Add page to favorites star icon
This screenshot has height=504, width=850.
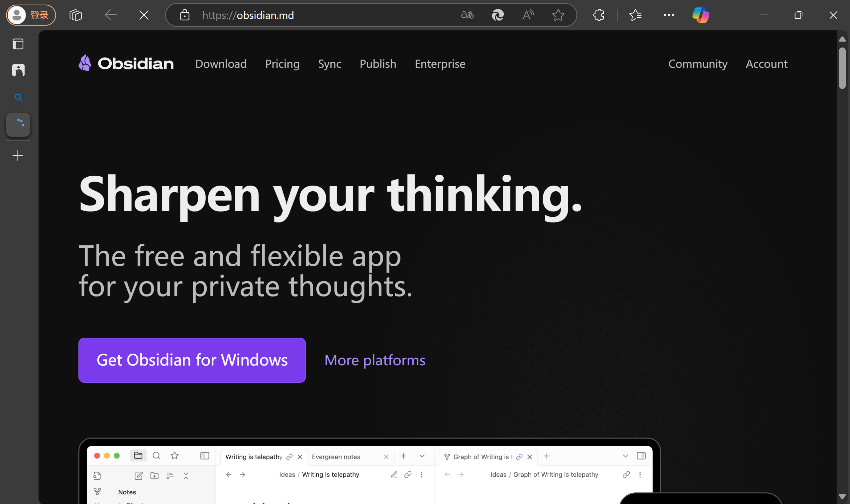pos(558,15)
